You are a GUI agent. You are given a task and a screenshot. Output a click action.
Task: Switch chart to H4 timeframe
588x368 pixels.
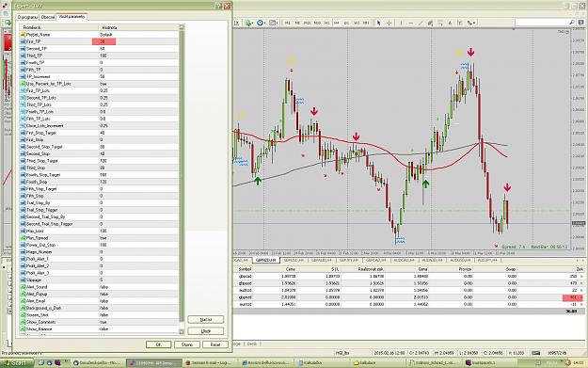pos(337,23)
